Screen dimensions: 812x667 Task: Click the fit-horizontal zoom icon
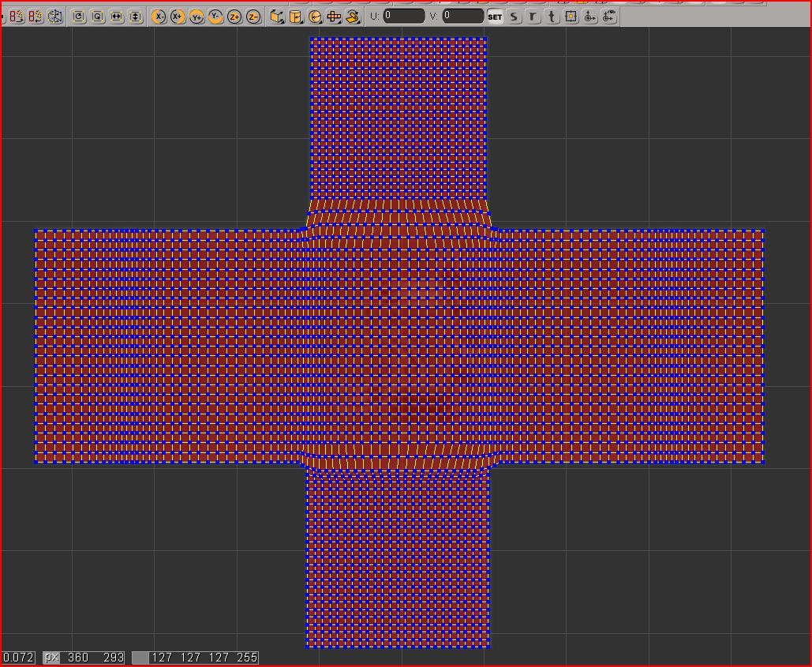(x=114, y=15)
